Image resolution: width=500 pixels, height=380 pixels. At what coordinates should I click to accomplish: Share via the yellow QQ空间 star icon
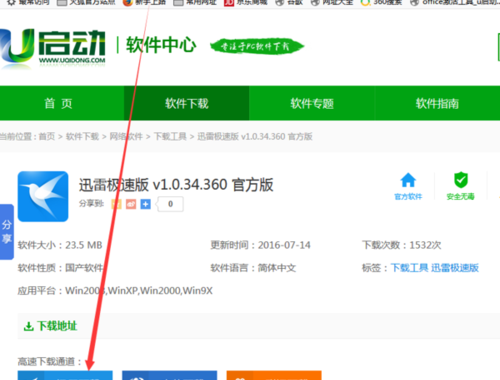tap(116, 204)
